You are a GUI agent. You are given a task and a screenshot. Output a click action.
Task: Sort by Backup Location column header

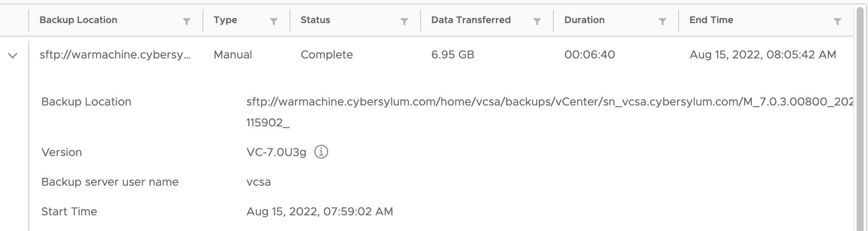(x=78, y=20)
